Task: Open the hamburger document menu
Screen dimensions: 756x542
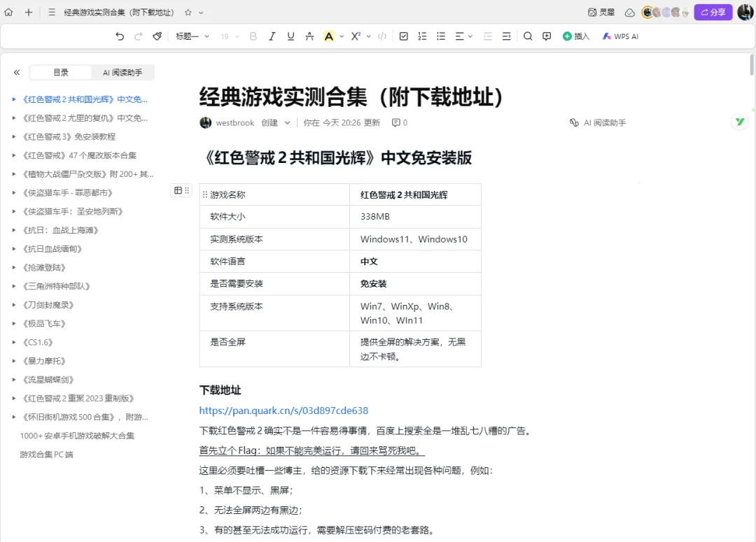Action: click(x=52, y=12)
